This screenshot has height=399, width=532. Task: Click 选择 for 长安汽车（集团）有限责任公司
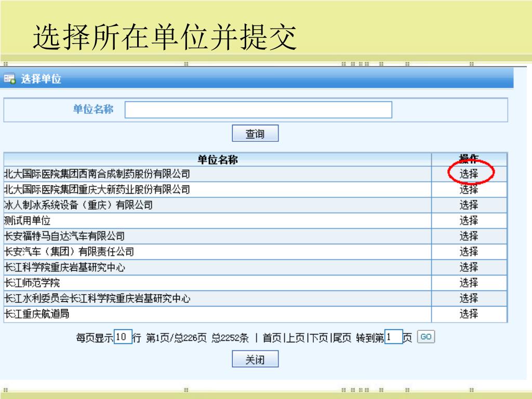(469, 252)
